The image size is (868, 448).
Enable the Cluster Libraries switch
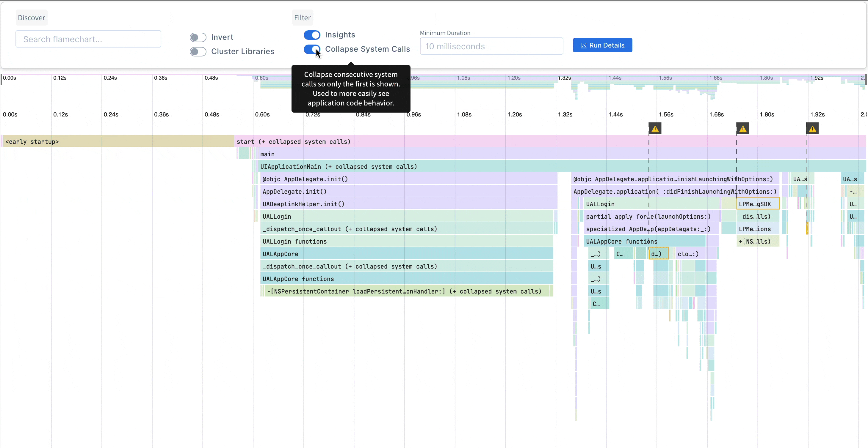[x=198, y=51]
